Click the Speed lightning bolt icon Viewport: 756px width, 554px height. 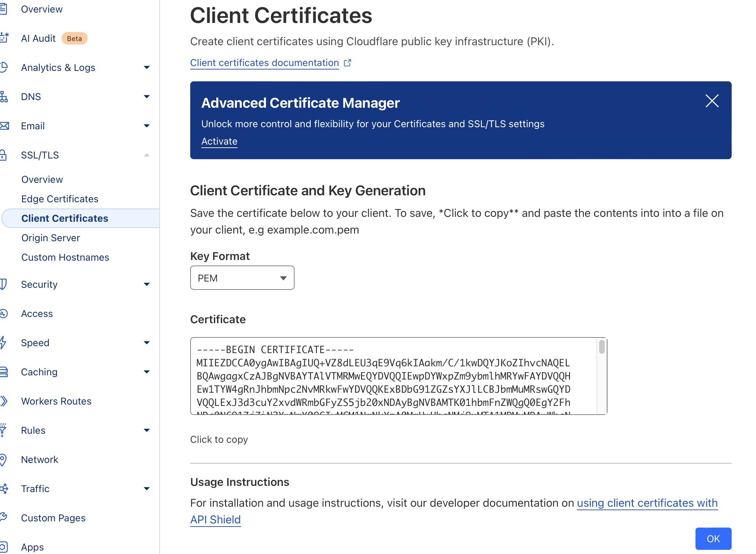point(3,343)
